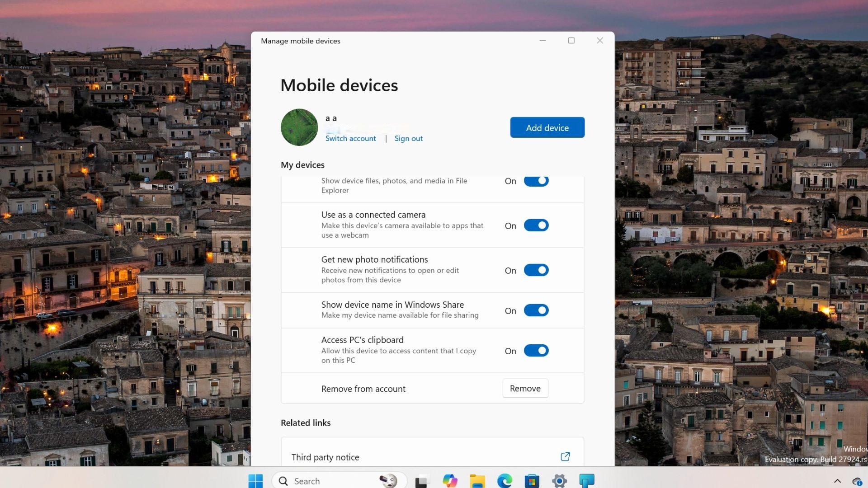Open File Explorer from the taskbar
The width and height of the screenshot is (868, 488).
point(477,480)
